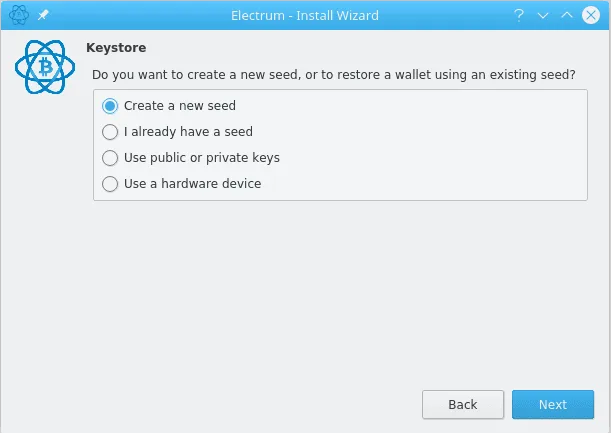
Task: Choose the I already have a seed radio circle
Action: coord(110,132)
